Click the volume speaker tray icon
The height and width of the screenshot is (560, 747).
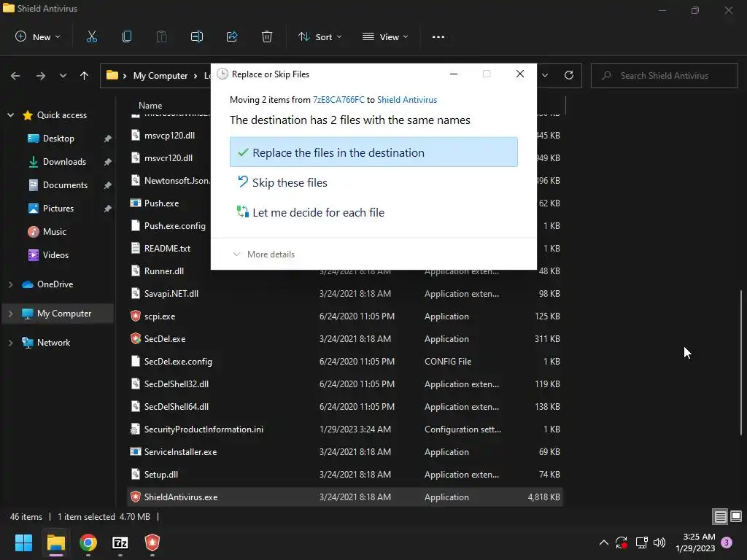[x=659, y=542]
